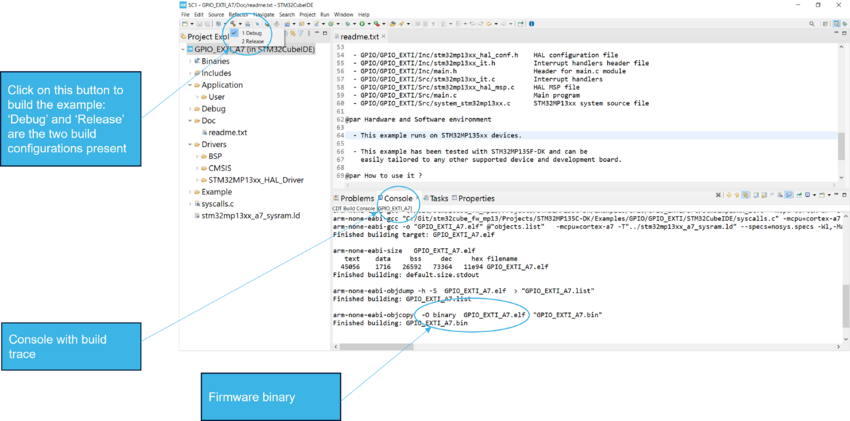Switch to the Problems tab
The image size is (850, 421).
pyautogui.click(x=353, y=198)
